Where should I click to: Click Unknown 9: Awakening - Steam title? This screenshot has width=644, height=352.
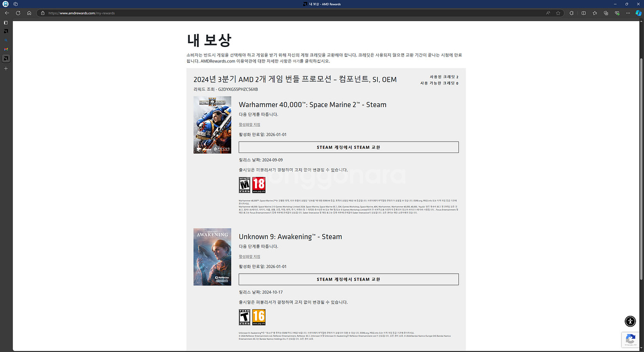click(290, 237)
